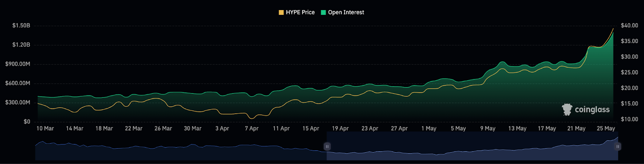
Task: Click the 17 May date label
Action: pyautogui.click(x=547, y=129)
